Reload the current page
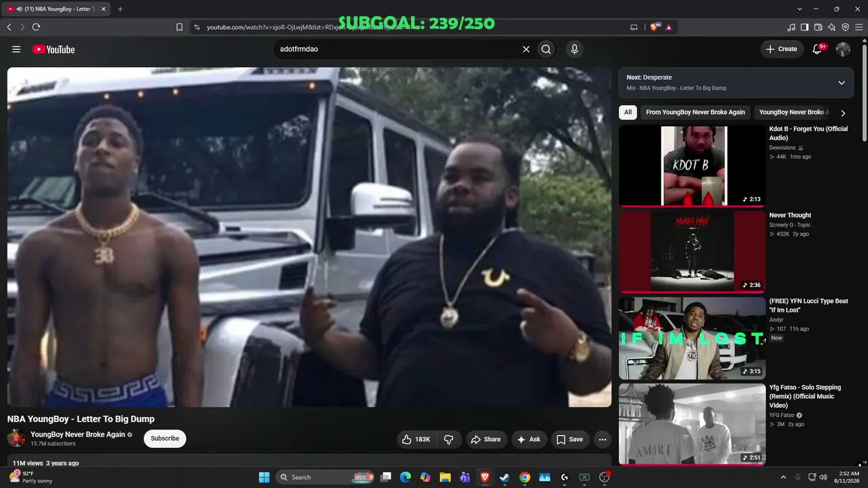This screenshot has width=868, height=488. 36,27
